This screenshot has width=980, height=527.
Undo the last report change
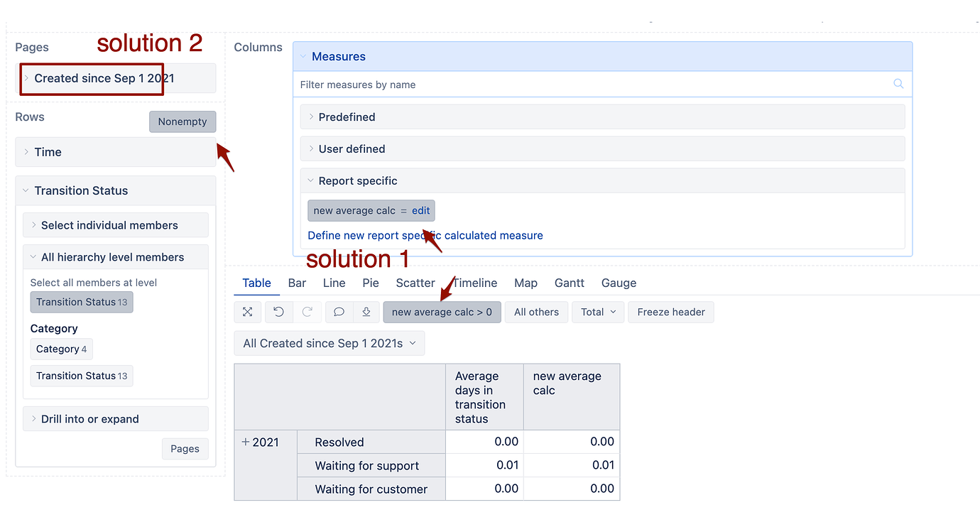coord(278,312)
